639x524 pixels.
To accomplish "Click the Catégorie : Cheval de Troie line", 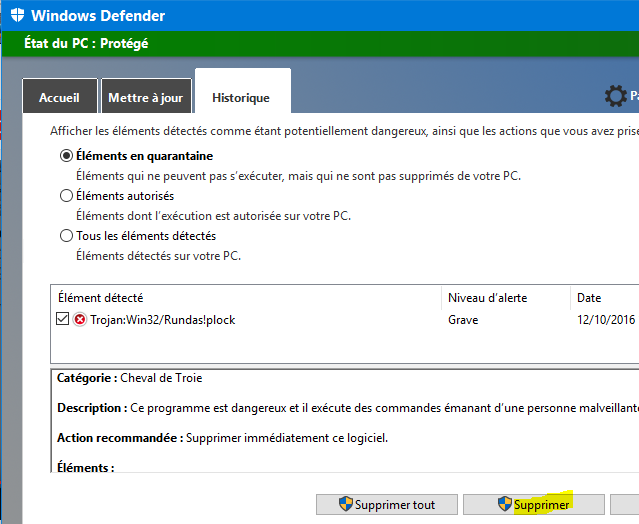I will tap(130, 378).
